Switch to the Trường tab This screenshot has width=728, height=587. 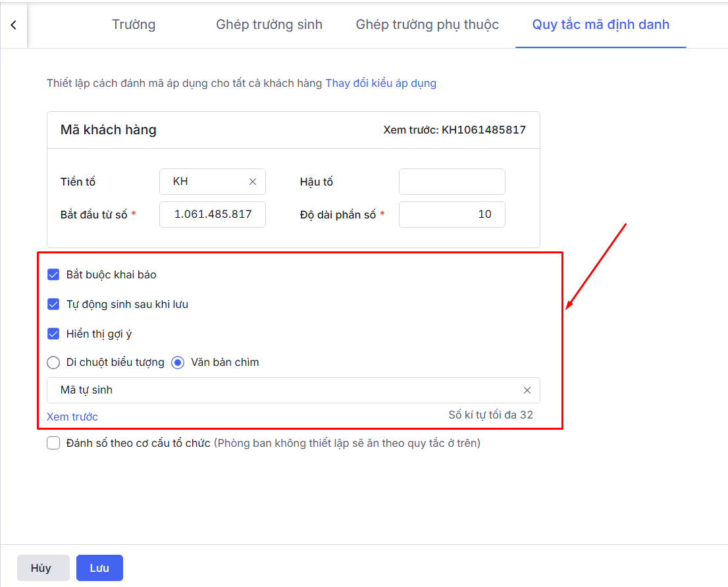tap(134, 25)
